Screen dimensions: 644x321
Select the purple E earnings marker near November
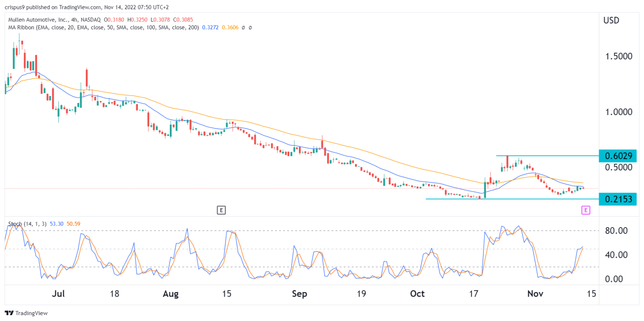(585, 210)
